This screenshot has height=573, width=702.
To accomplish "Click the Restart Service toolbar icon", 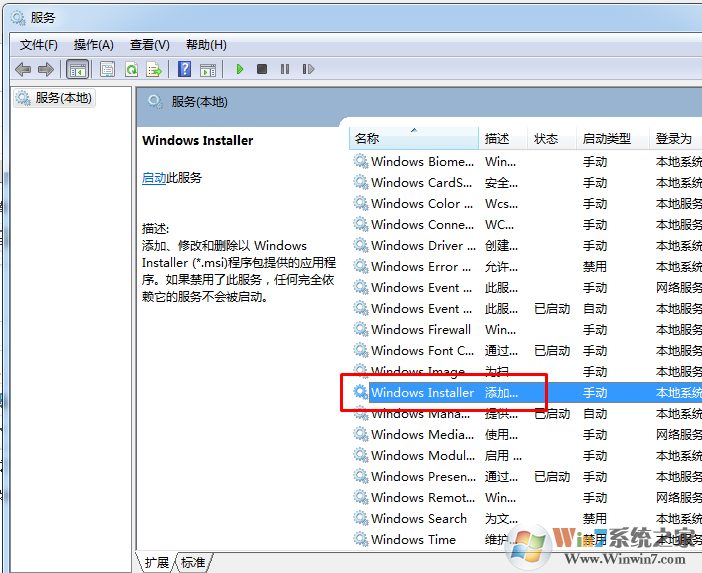I will (308, 69).
